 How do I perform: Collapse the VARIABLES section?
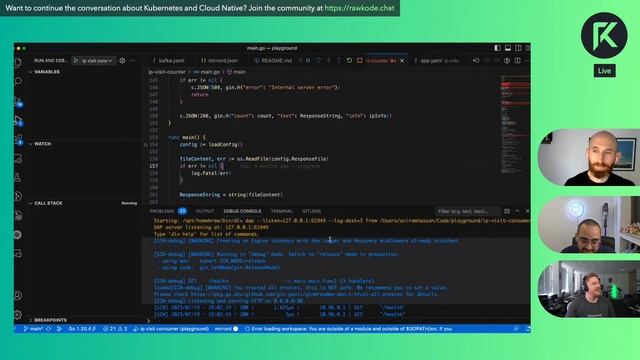47,72
